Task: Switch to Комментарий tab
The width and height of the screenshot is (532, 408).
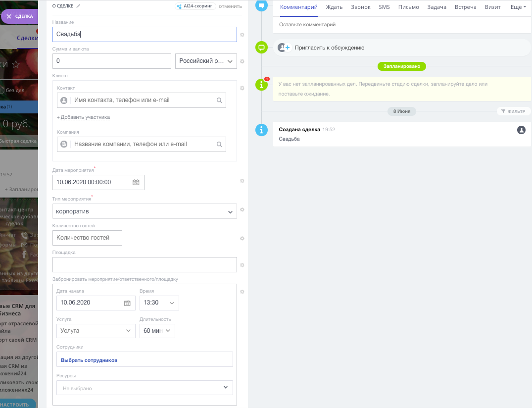Action: click(x=298, y=7)
